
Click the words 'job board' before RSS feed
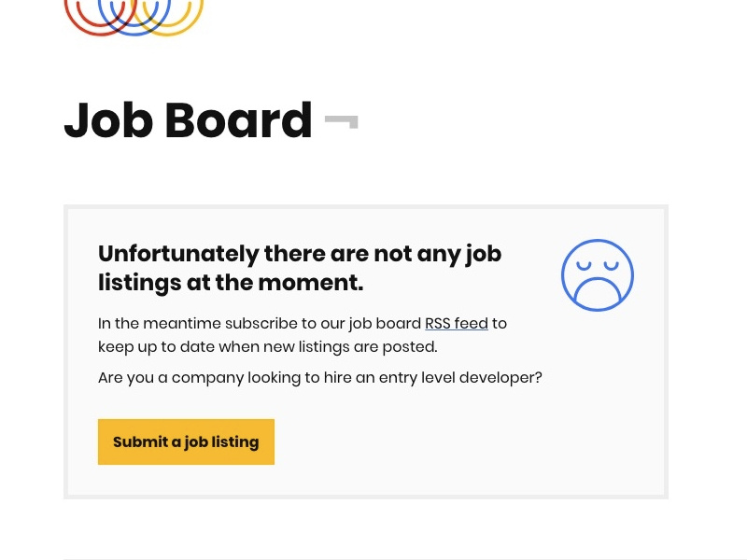tap(385, 324)
